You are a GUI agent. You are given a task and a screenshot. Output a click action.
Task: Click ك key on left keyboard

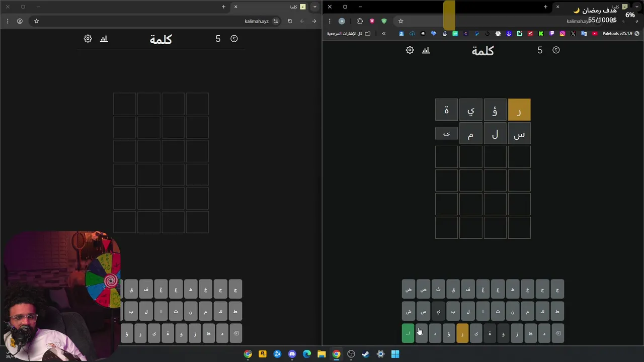pyautogui.click(x=220, y=312)
